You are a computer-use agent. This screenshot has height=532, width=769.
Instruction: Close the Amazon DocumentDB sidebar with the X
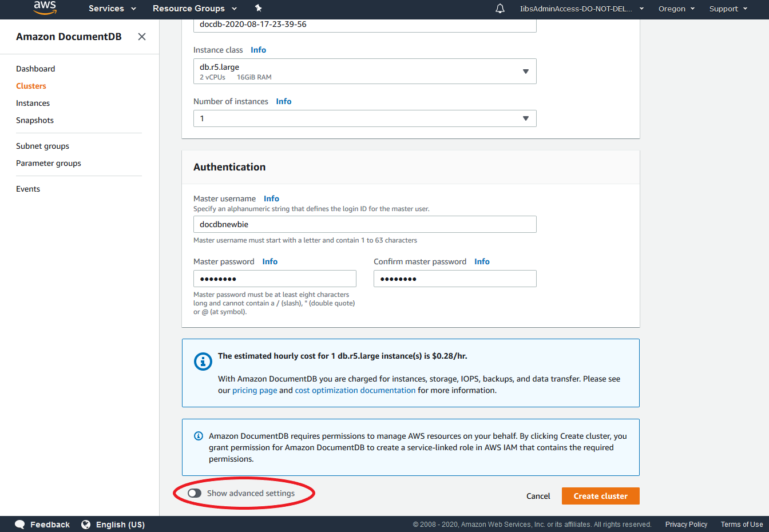point(142,36)
